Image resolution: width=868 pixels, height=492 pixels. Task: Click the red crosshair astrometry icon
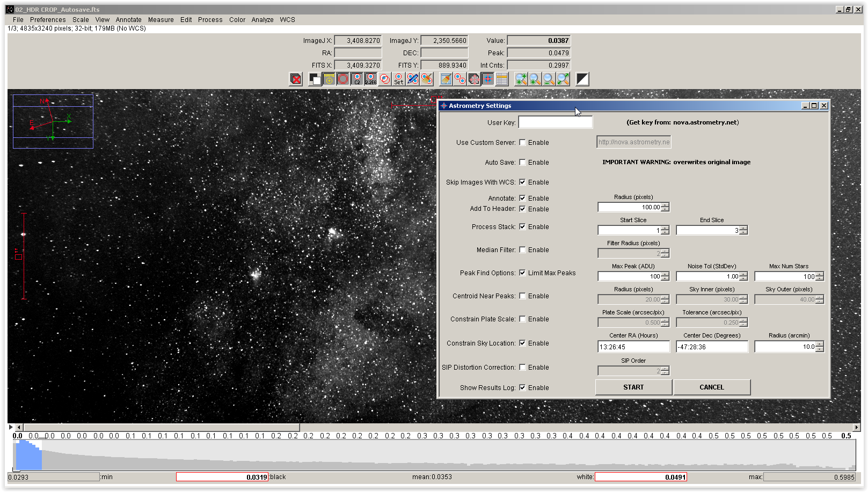tap(488, 79)
